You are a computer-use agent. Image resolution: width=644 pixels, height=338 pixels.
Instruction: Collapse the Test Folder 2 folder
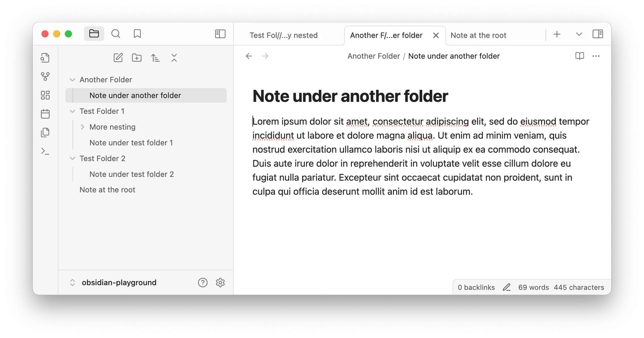click(x=72, y=158)
